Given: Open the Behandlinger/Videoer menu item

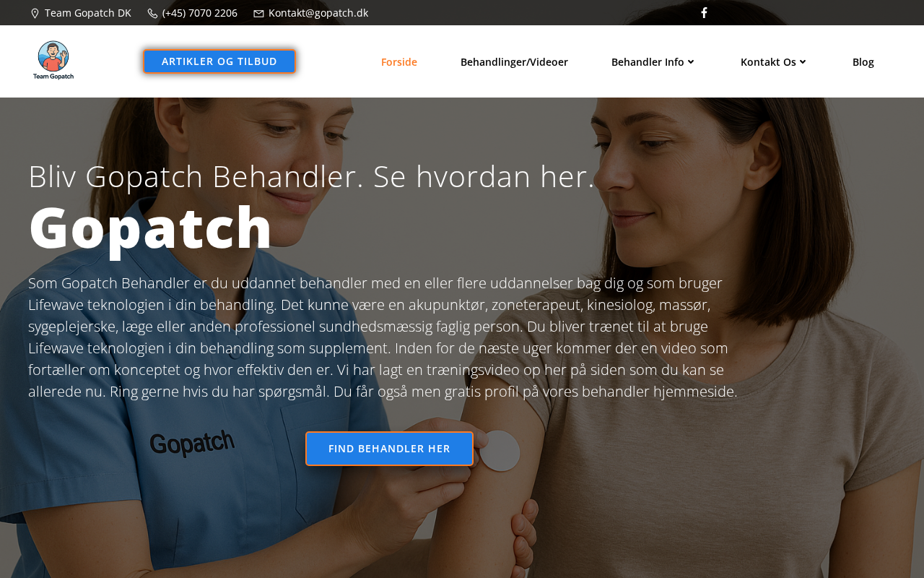Looking at the screenshot, I should [514, 62].
